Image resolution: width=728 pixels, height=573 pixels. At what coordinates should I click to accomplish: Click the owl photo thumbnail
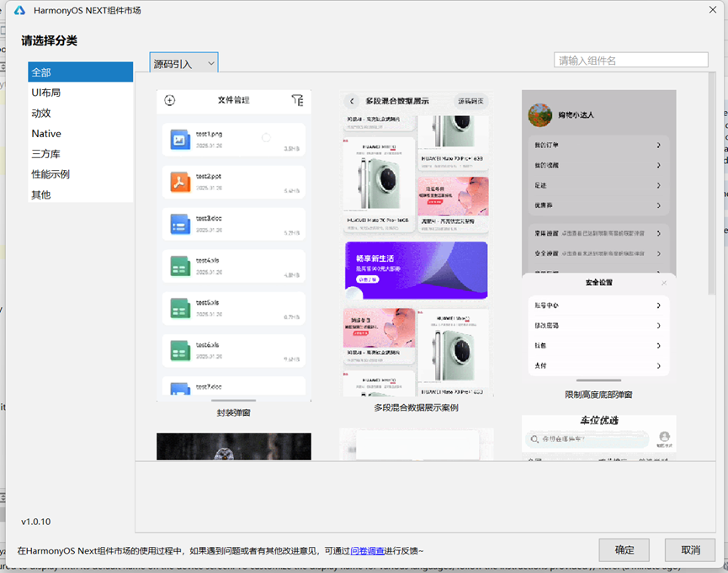pos(233,447)
